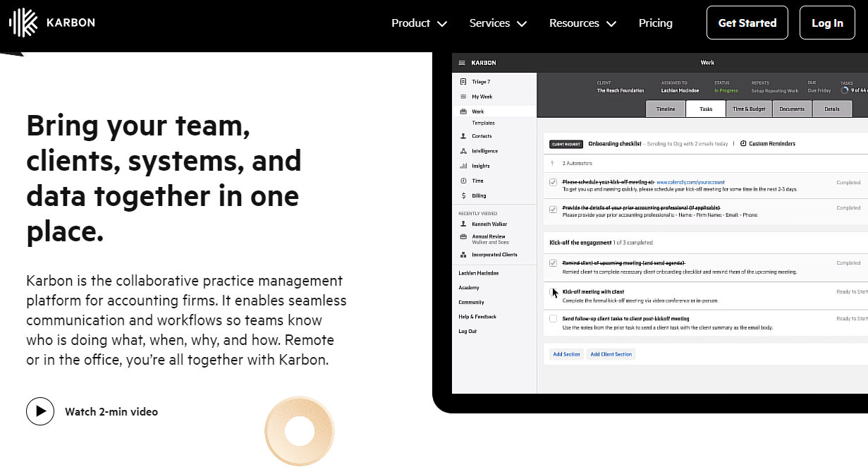Uncheck the remind client of meeting task

(x=554, y=263)
